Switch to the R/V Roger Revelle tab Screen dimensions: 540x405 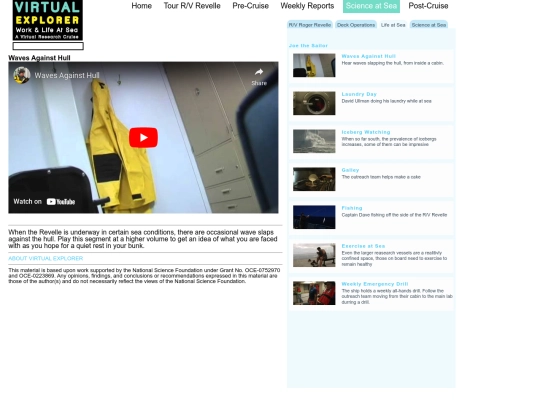(310, 25)
